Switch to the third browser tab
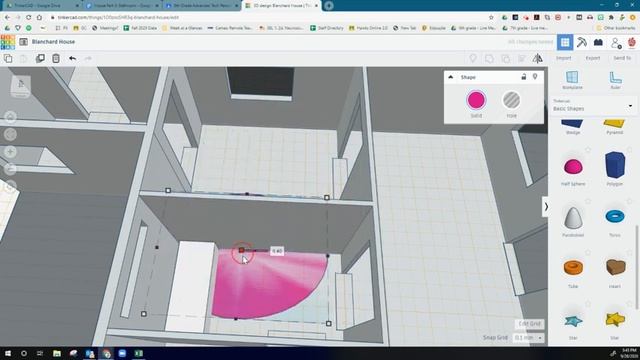This screenshot has width=640, height=360. (202, 6)
